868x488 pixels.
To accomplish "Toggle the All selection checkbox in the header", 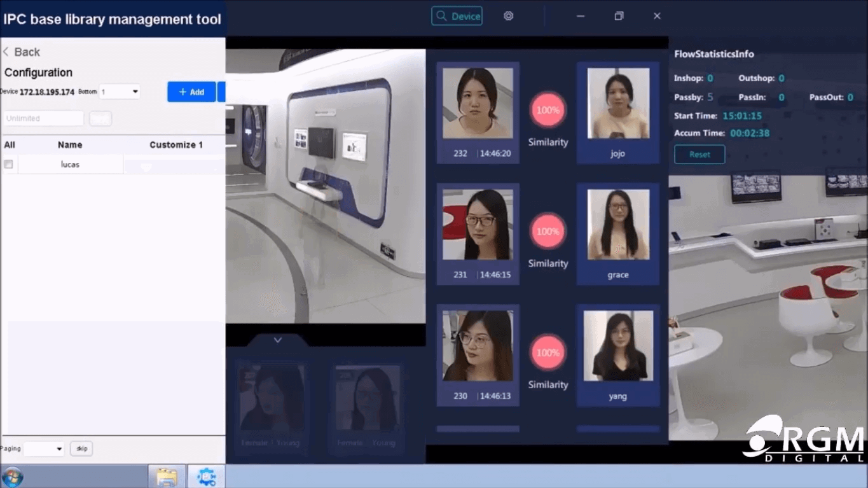I will coord(9,144).
